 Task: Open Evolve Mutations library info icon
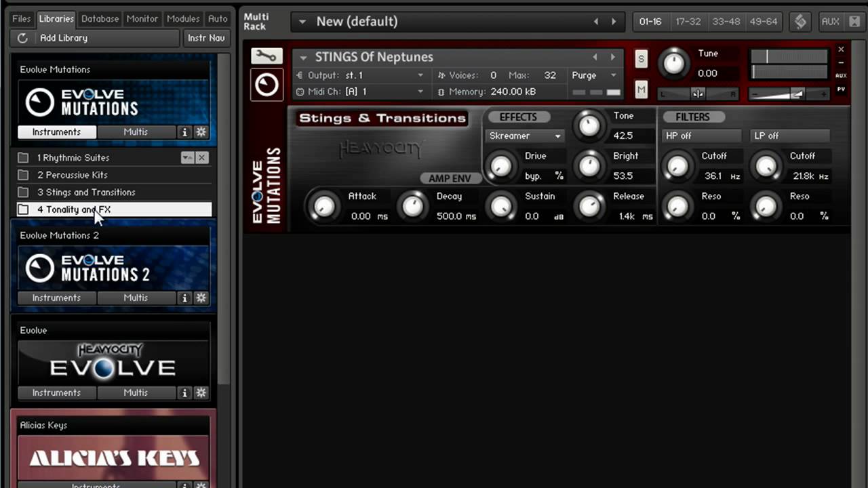coord(184,132)
